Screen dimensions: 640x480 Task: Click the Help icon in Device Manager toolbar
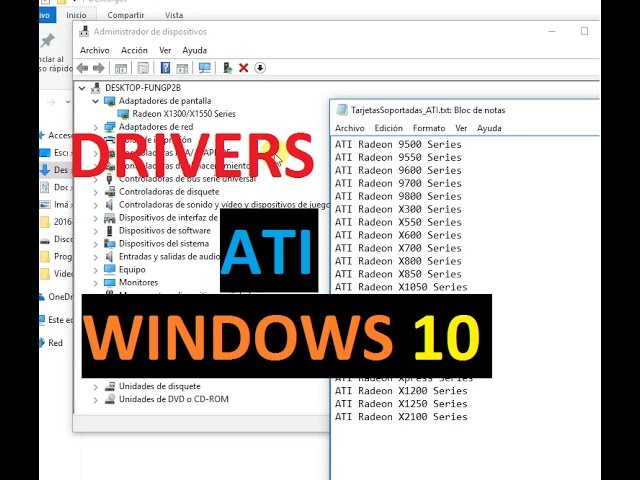[x=165, y=68]
